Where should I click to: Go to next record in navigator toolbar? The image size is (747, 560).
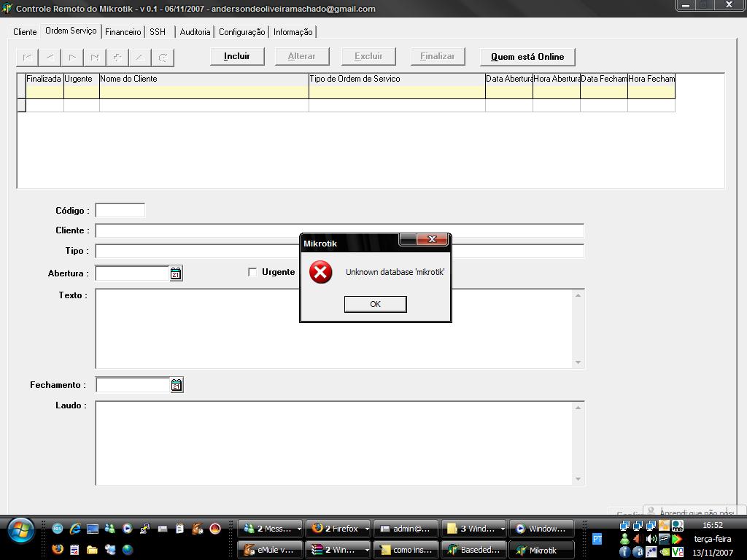tap(72, 58)
